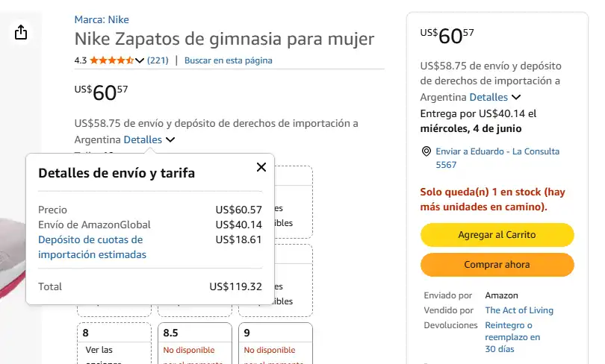
Task: Add item with Agregar al Carrito
Action: coord(497,235)
